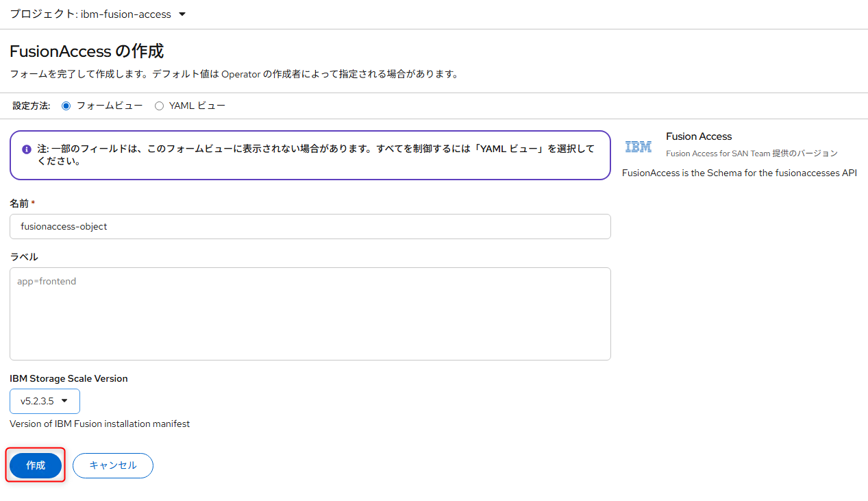Click the notice text about YAML ビュー
The width and height of the screenshot is (868, 501).
316,156
